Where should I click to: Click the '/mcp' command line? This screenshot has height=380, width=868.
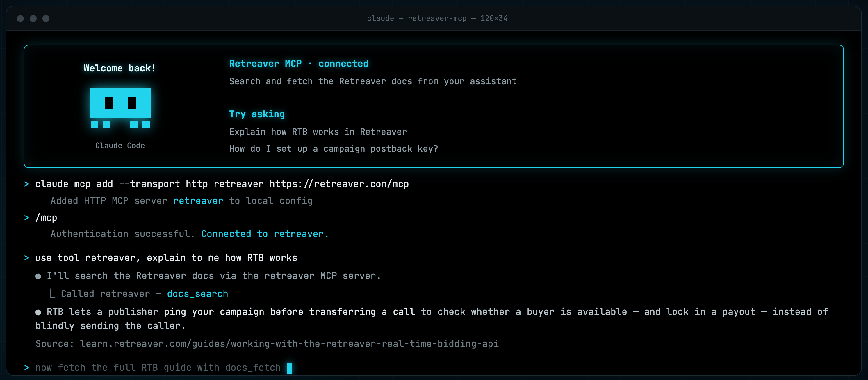point(46,218)
